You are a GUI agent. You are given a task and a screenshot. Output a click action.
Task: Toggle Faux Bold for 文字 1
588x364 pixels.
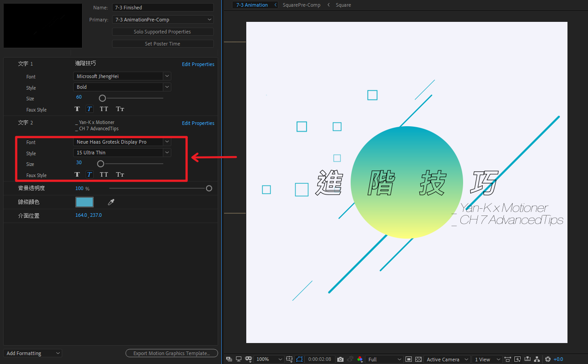click(x=77, y=109)
